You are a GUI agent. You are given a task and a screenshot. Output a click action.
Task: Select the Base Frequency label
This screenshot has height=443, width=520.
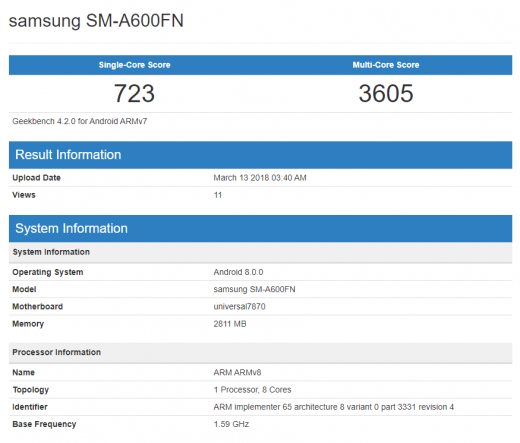coord(44,424)
